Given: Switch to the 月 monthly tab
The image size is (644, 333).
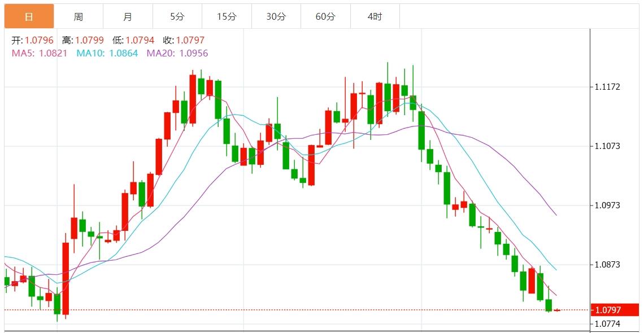Looking at the screenshot, I should (x=128, y=16).
